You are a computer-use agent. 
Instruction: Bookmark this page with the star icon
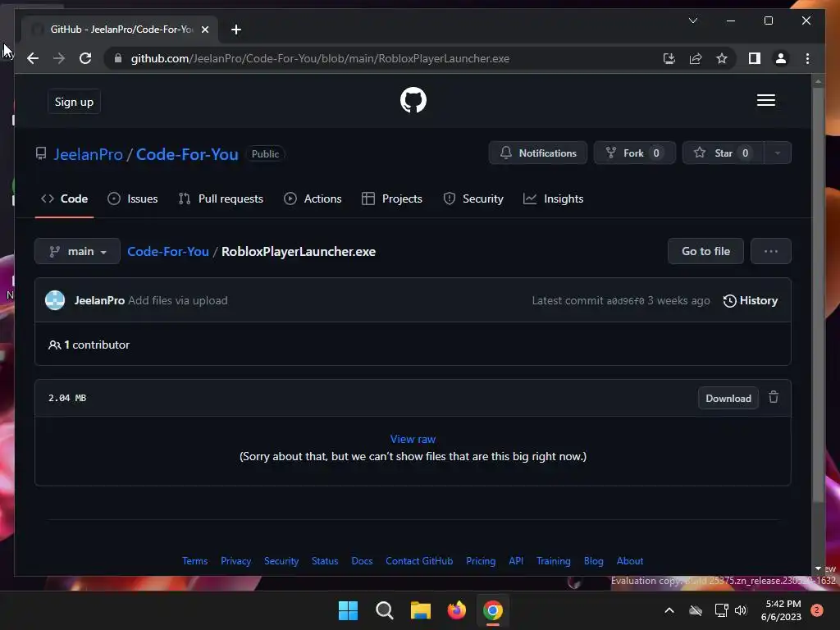pyautogui.click(x=722, y=58)
